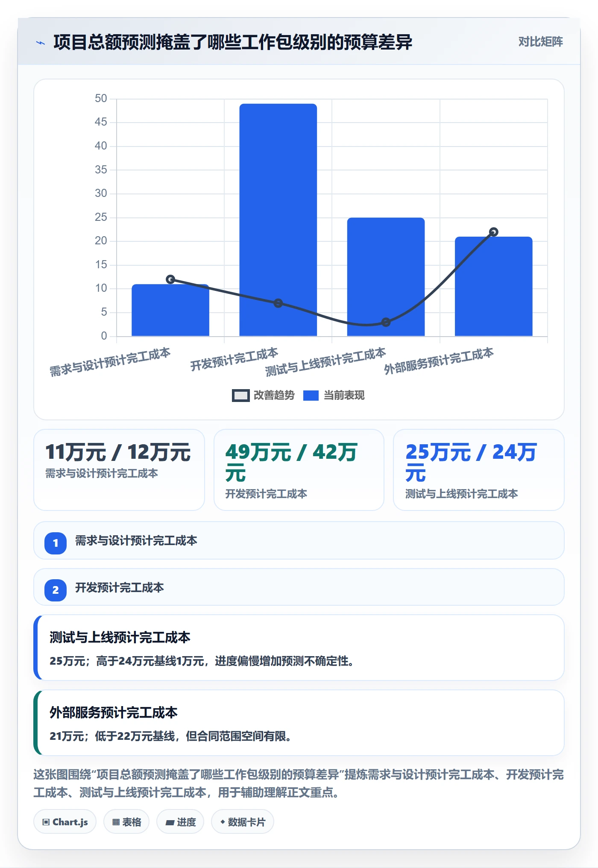This screenshot has height=868, width=598.
Task: Click the 对比矩阵 label in header
Action: (x=540, y=41)
